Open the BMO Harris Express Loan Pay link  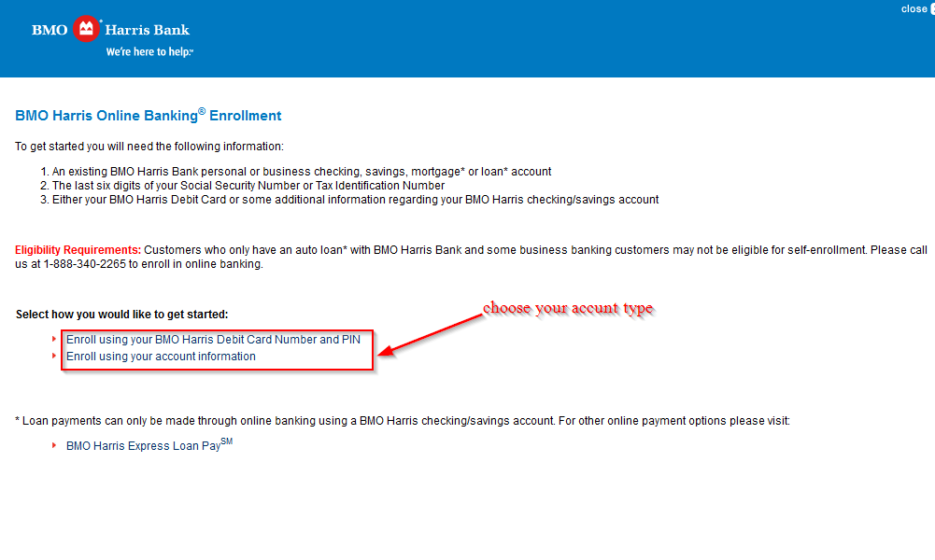149,445
